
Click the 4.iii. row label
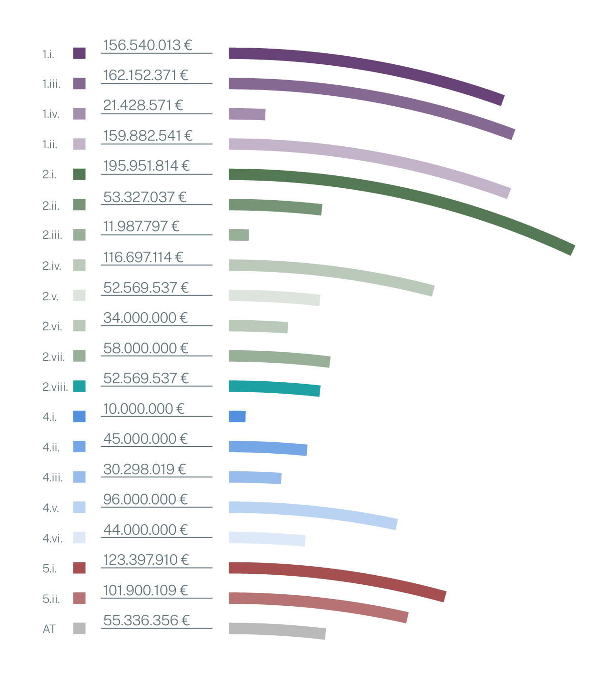tap(52, 478)
